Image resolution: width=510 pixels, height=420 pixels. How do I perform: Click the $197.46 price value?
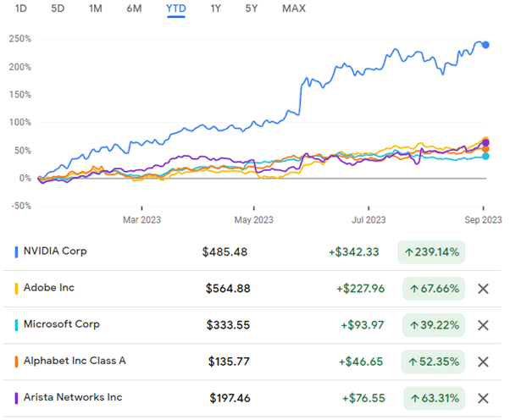point(230,398)
